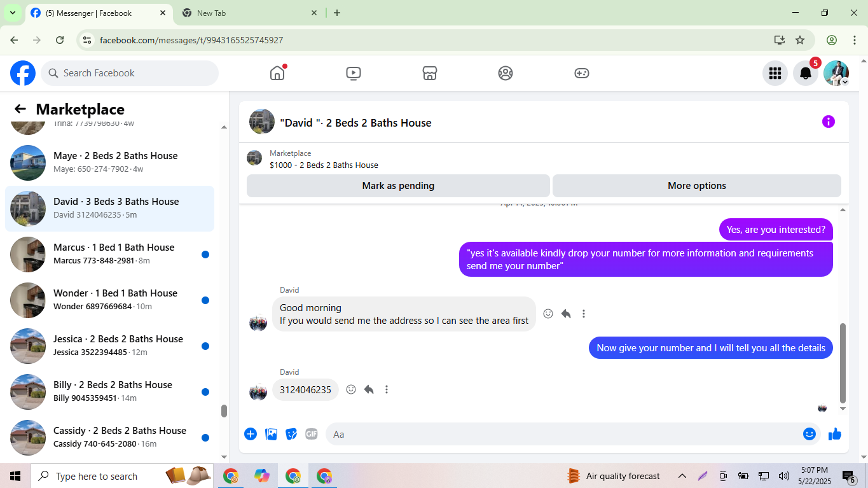868x488 pixels.
Task: Open Maye 2 Beds 2 Baths conversation
Action: pos(109,163)
